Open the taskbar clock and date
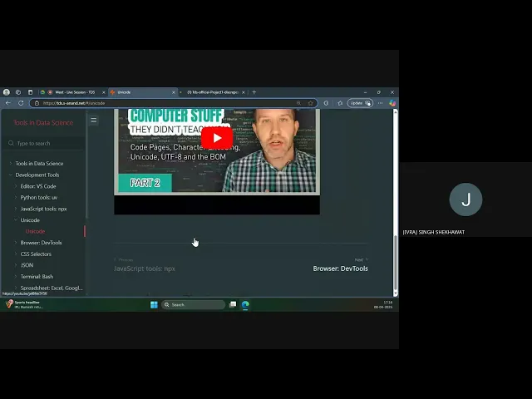The image size is (532, 399). 383,305
